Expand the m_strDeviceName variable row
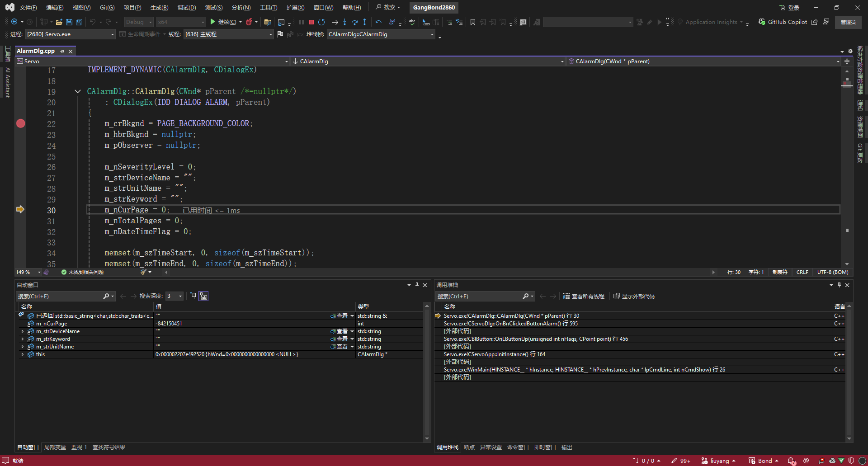 coord(23,331)
